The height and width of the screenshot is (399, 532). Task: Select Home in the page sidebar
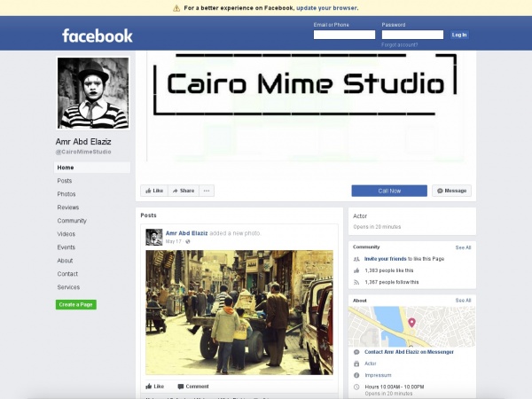92,168
